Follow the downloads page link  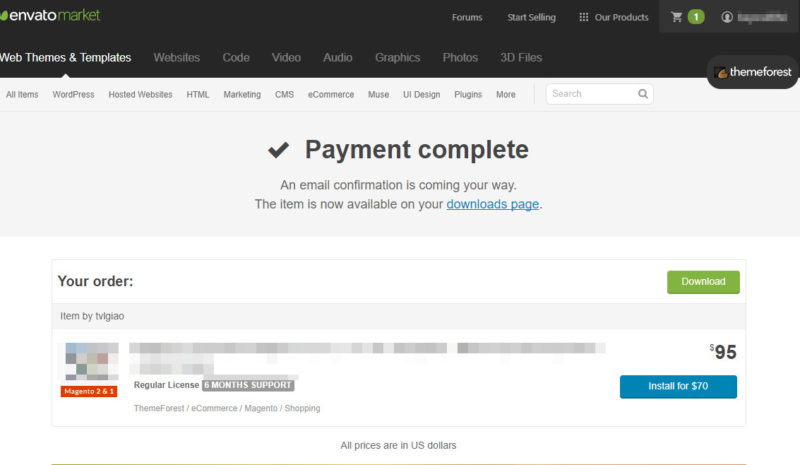point(492,204)
